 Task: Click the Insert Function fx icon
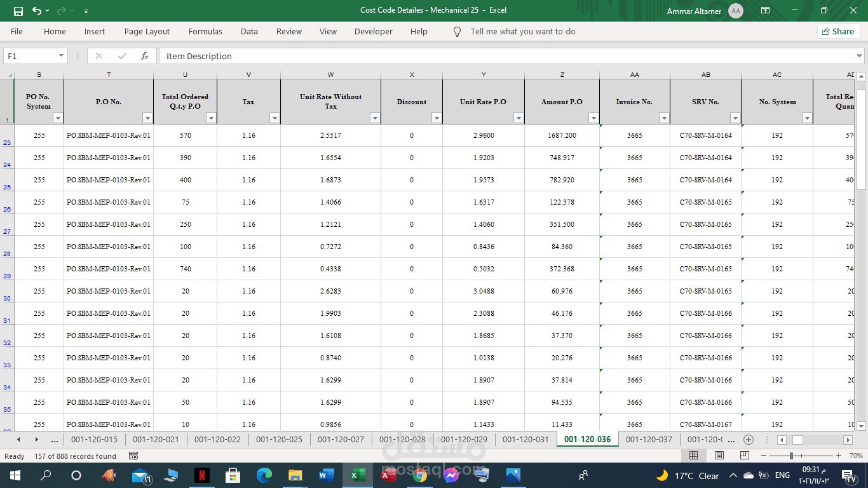coord(145,56)
